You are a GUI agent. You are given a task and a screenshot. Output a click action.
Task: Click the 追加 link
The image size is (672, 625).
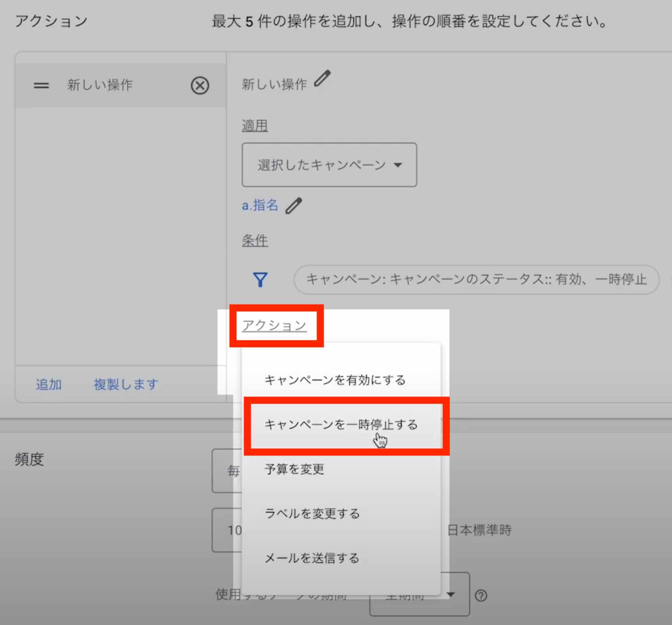click(49, 385)
